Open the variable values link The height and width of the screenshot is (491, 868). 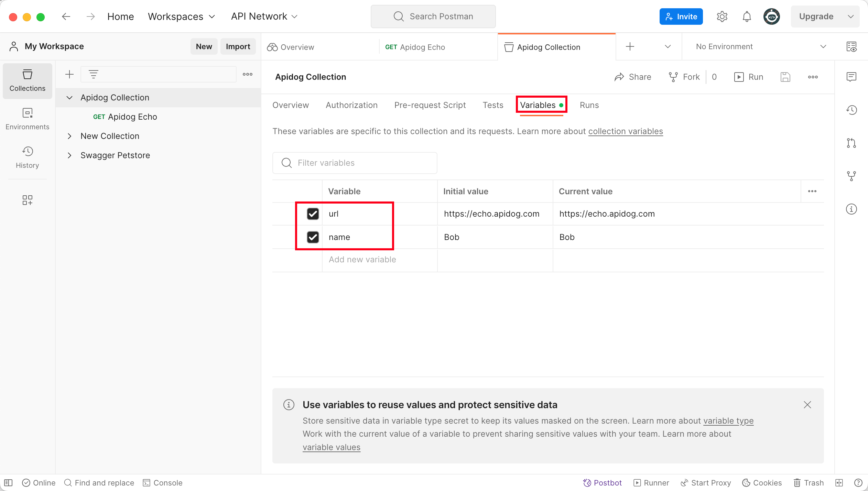pos(332,447)
